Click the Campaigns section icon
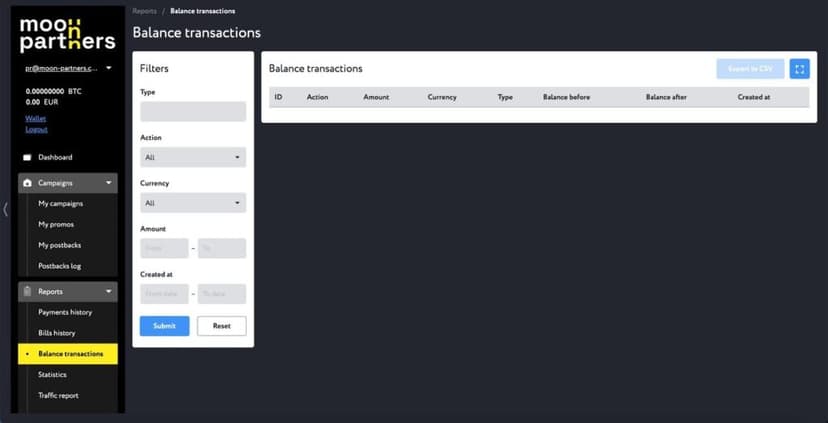Image resolution: width=828 pixels, height=423 pixels. pyautogui.click(x=27, y=183)
